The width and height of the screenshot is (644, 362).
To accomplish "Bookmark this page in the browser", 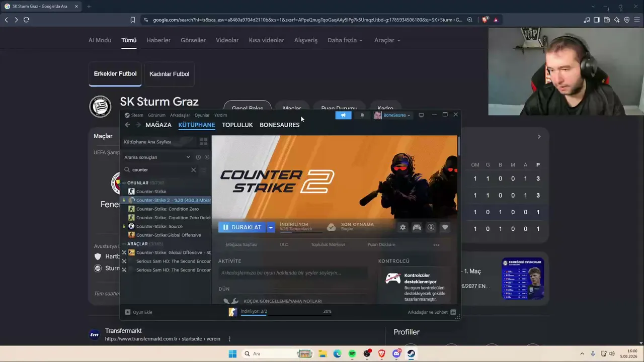I will point(133,20).
